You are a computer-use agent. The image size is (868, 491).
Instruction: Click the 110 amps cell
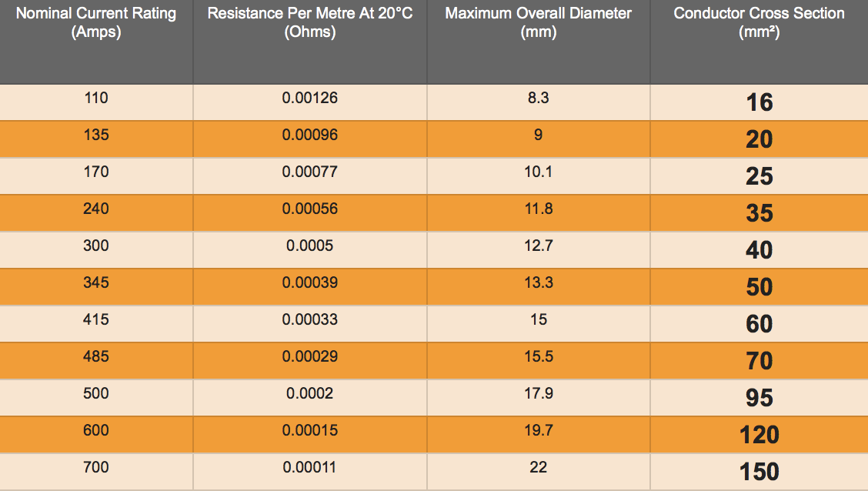(x=95, y=98)
